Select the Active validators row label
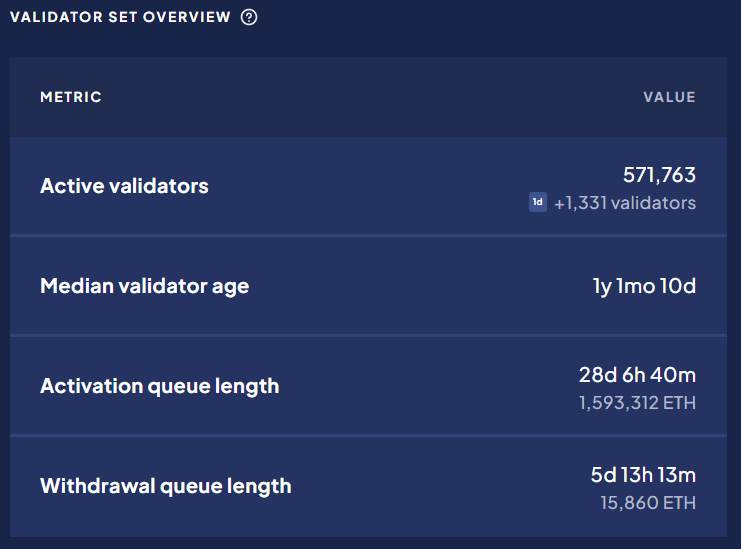The width and height of the screenshot is (741, 549). (x=124, y=186)
